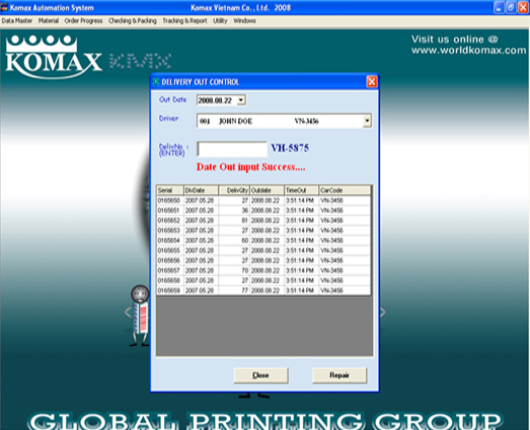Click the CarCode column header

point(344,190)
